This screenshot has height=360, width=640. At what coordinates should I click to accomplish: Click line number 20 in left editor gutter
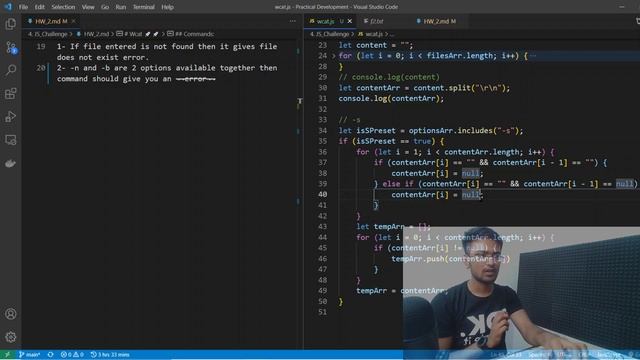[40, 68]
